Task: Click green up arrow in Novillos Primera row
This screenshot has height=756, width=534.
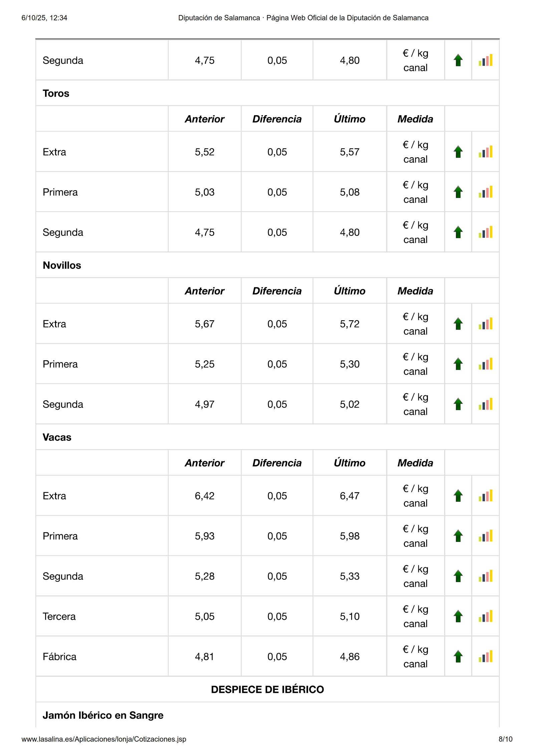Action: (x=458, y=364)
